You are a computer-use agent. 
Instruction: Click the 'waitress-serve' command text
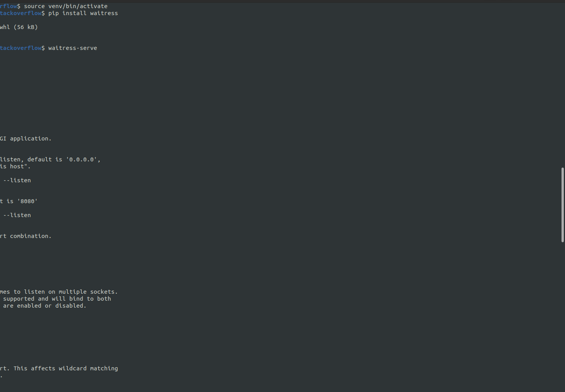tap(72, 48)
